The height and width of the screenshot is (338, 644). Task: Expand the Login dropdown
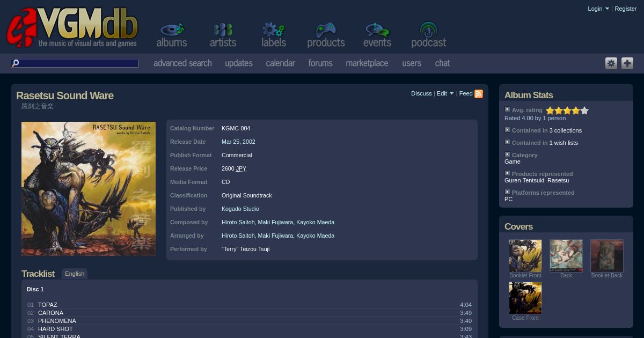[598, 9]
